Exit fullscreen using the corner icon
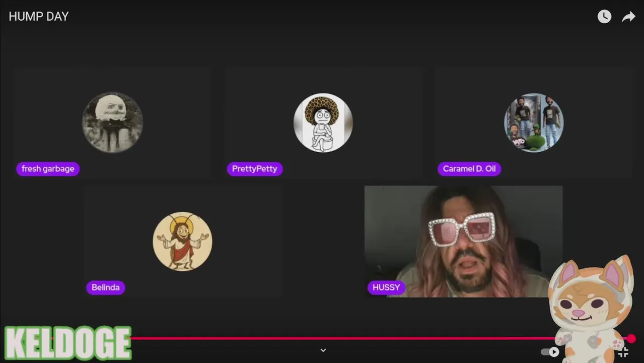This screenshot has width=644, height=363. 623,352
